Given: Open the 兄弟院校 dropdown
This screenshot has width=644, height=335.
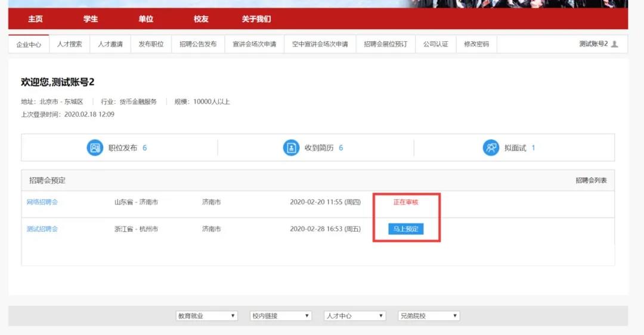Looking at the screenshot, I should click(x=429, y=316).
